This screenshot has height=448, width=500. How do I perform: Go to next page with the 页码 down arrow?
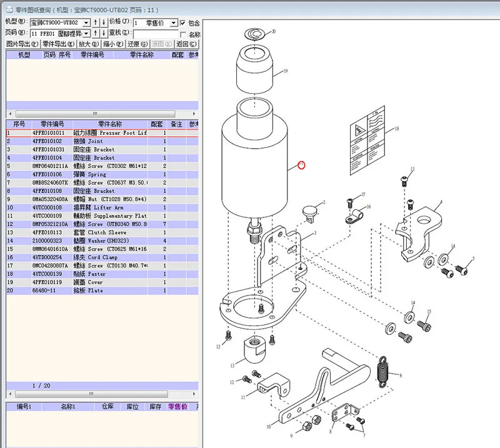click(104, 33)
